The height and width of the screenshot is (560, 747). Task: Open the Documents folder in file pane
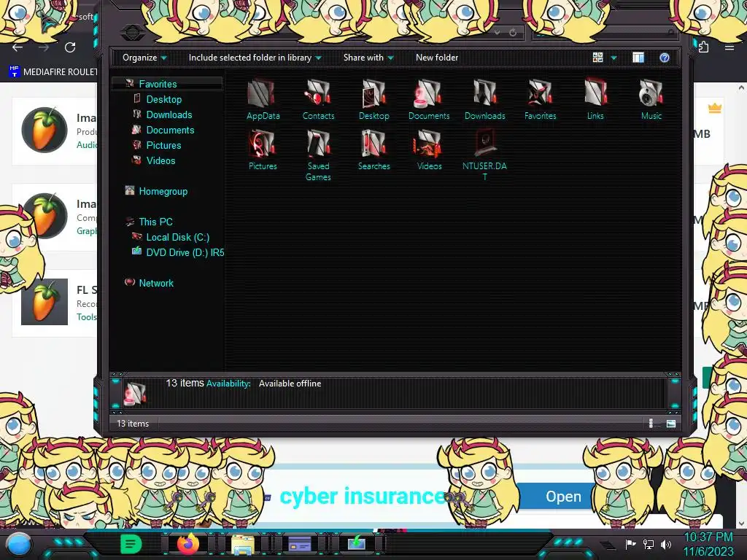[429, 98]
